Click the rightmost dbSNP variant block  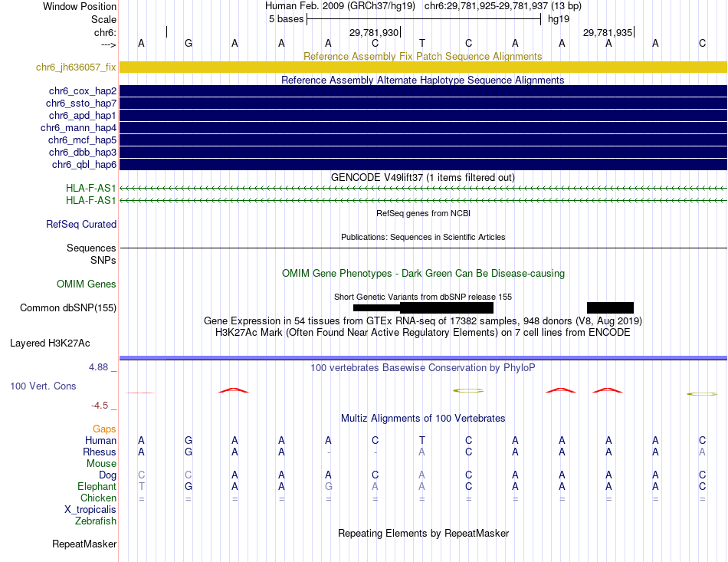point(611,307)
